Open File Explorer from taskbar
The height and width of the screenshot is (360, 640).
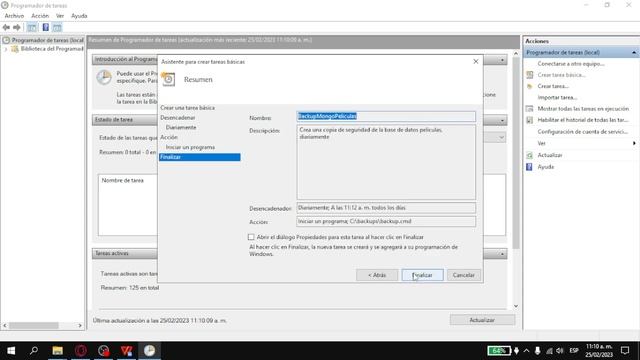(58, 351)
